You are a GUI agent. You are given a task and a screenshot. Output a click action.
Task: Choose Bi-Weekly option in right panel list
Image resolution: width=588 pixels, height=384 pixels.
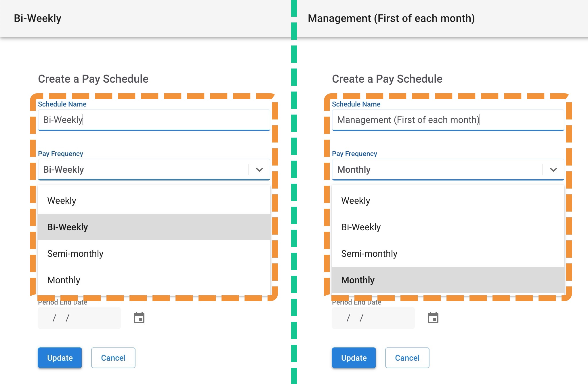[x=448, y=227]
